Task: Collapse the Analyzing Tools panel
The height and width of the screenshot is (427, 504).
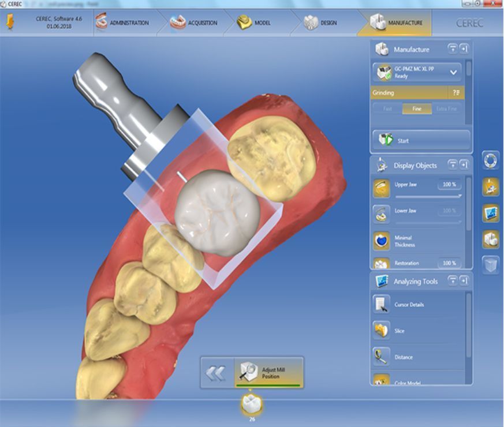Action: pos(453,280)
